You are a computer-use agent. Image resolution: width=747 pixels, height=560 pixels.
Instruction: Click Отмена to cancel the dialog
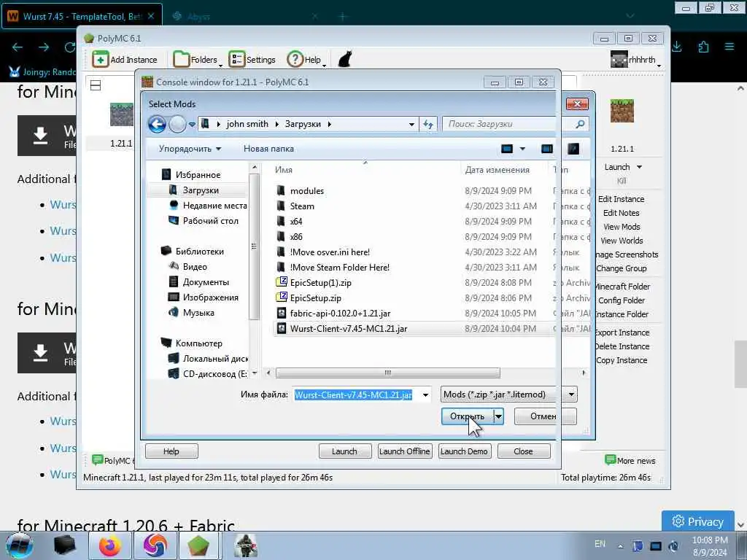545,416
